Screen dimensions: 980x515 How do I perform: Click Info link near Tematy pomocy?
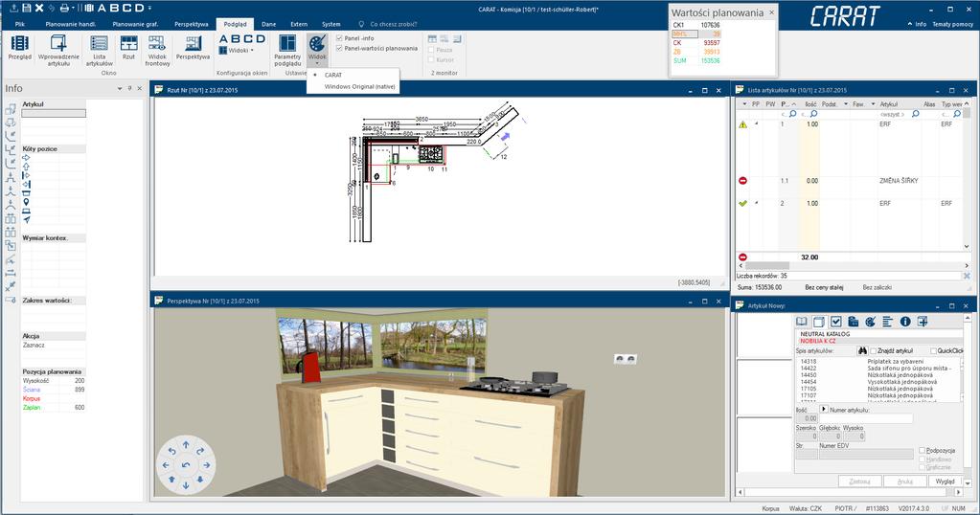point(921,24)
